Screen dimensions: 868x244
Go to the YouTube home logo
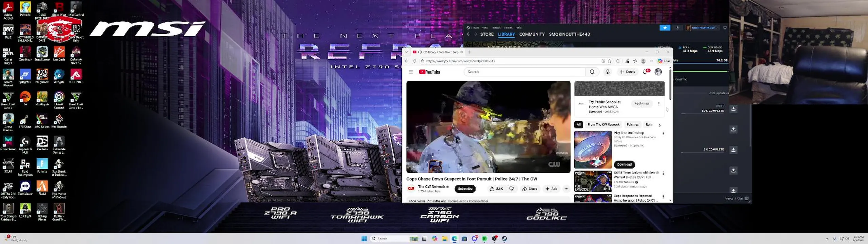(x=429, y=72)
